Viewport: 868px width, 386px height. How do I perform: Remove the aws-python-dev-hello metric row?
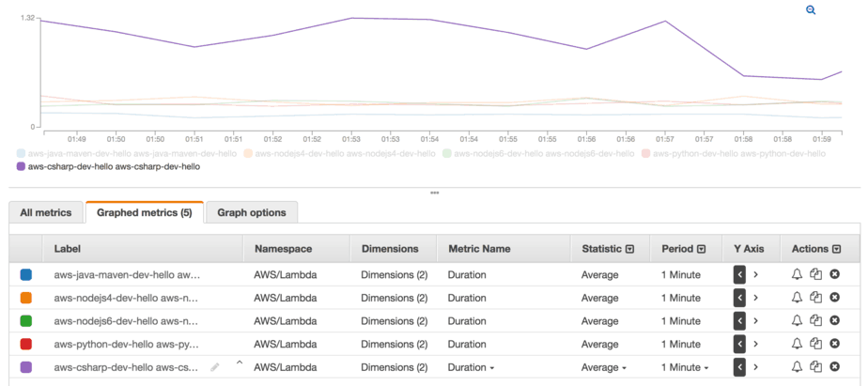(x=834, y=345)
